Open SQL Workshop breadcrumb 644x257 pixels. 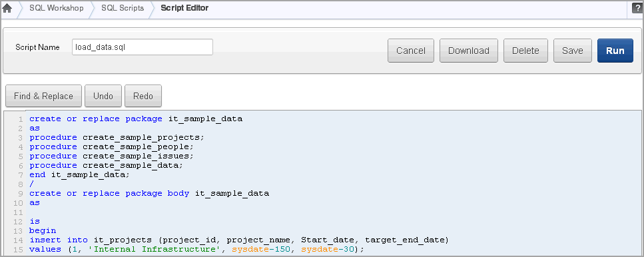coord(56,8)
